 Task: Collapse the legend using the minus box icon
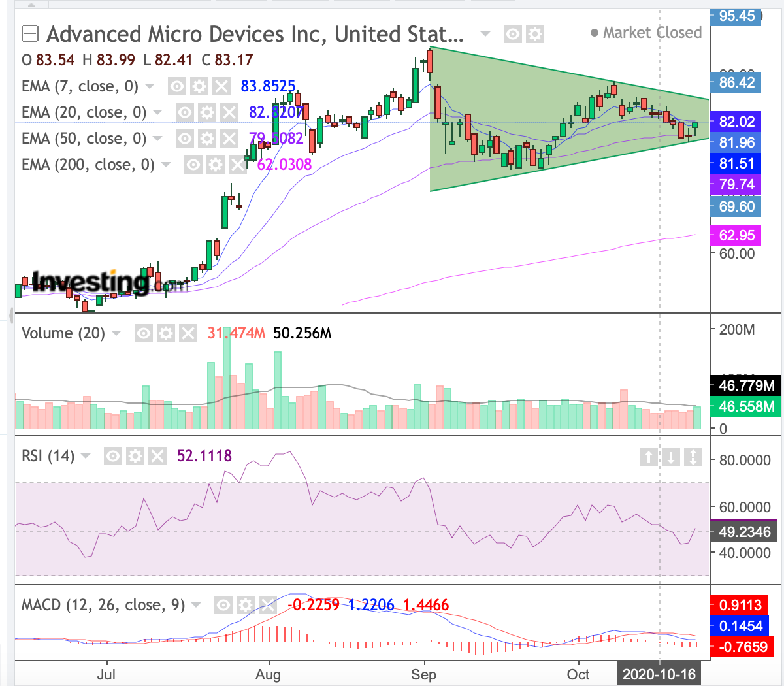[30, 33]
